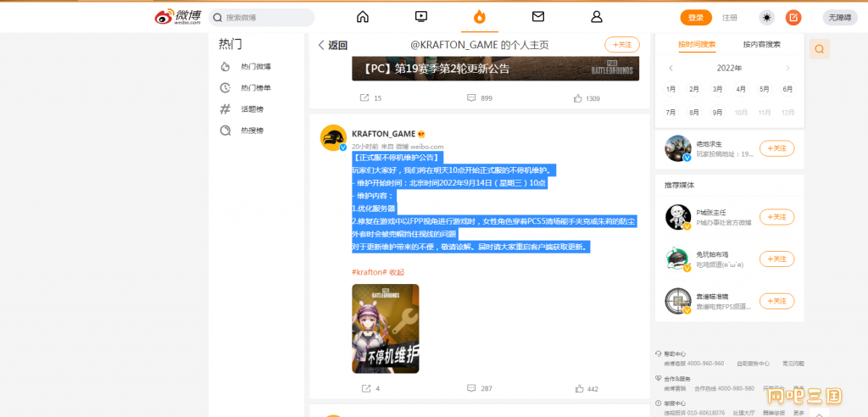Follow 免玩帕布鸡 with +关注 button
868x417 pixels.
click(x=776, y=259)
